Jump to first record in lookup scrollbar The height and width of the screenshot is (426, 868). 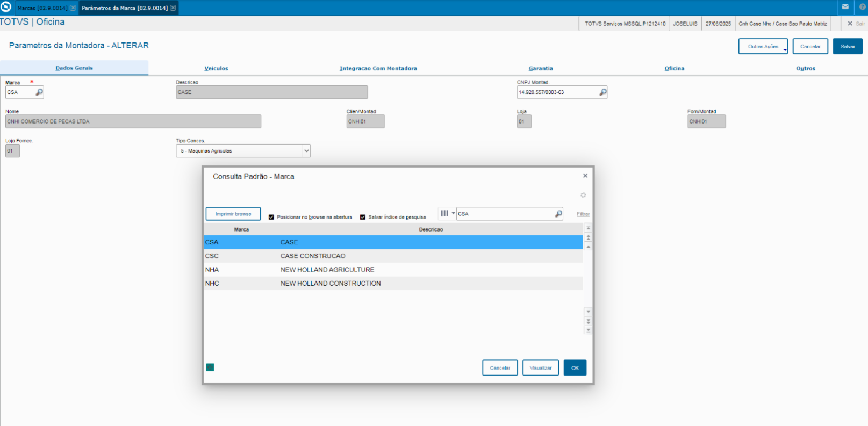point(589,228)
